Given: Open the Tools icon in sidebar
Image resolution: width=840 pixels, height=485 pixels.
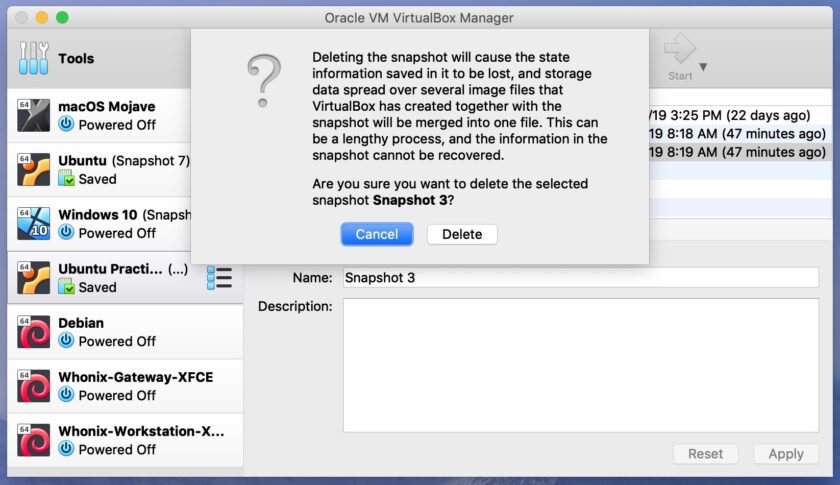Looking at the screenshot, I should (33, 58).
